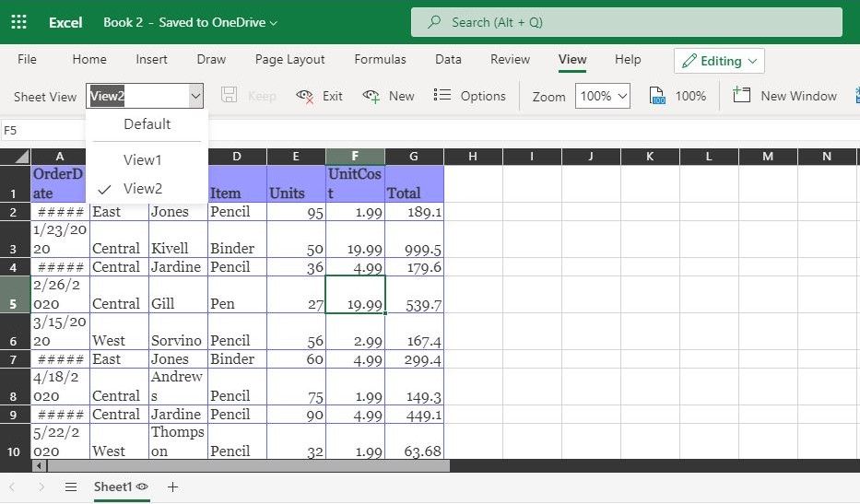Click cell containing Kivell

point(178,240)
